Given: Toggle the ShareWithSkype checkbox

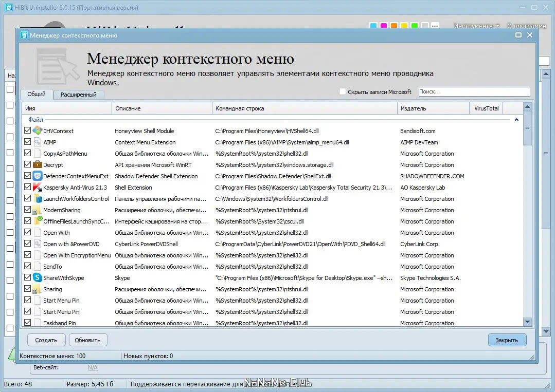Looking at the screenshot, I should point(28,277).
